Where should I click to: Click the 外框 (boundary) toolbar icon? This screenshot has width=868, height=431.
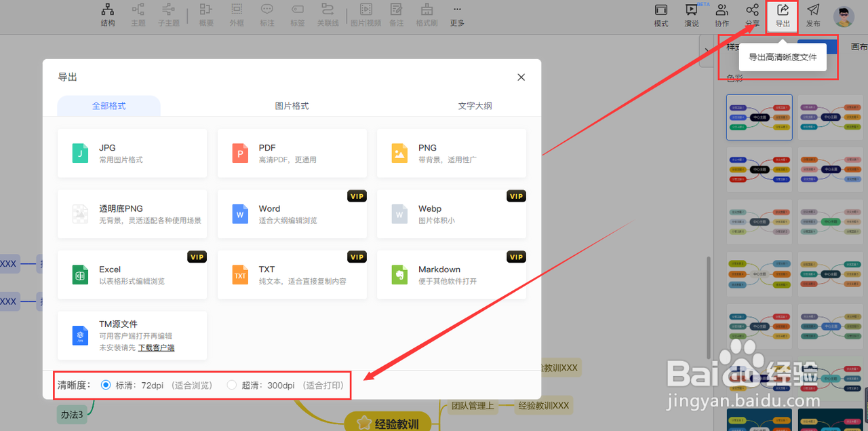pos(237,15)
